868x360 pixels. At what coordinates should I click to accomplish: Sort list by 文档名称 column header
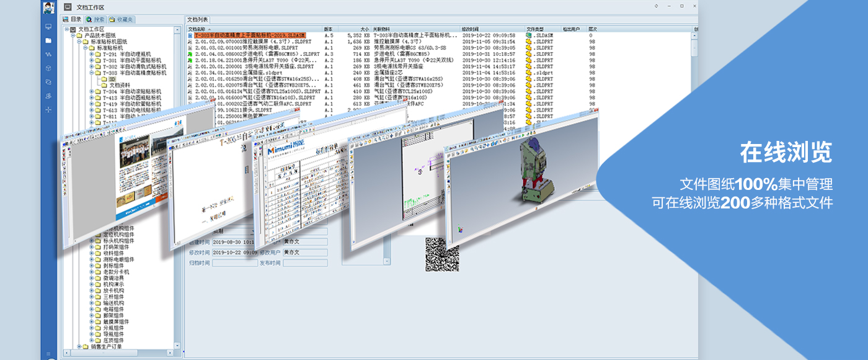200,29
